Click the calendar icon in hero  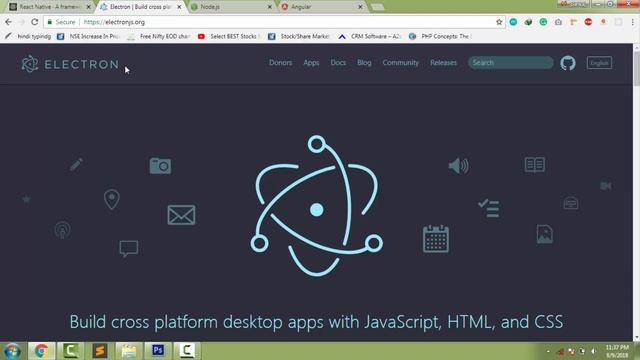coord(436,239)
